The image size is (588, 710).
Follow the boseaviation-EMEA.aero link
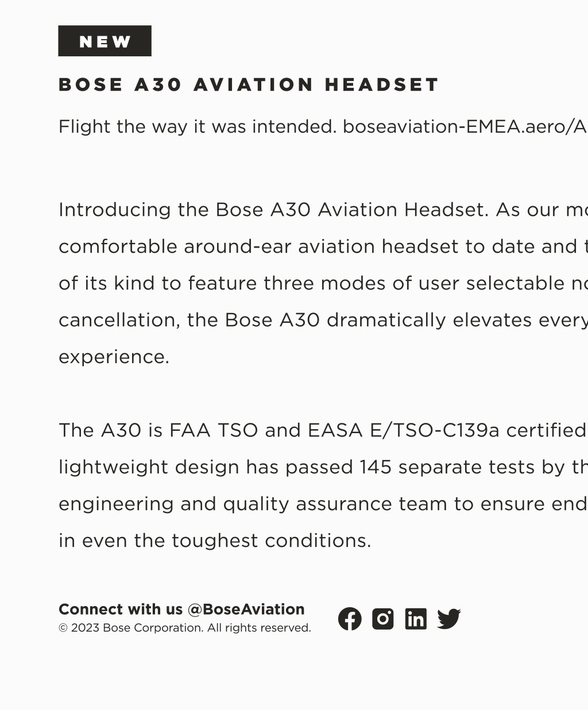tap(465, 126)
